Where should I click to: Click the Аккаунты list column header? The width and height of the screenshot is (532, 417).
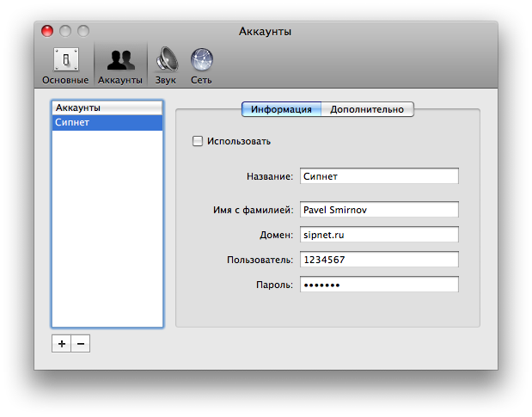tap(107, 107)
